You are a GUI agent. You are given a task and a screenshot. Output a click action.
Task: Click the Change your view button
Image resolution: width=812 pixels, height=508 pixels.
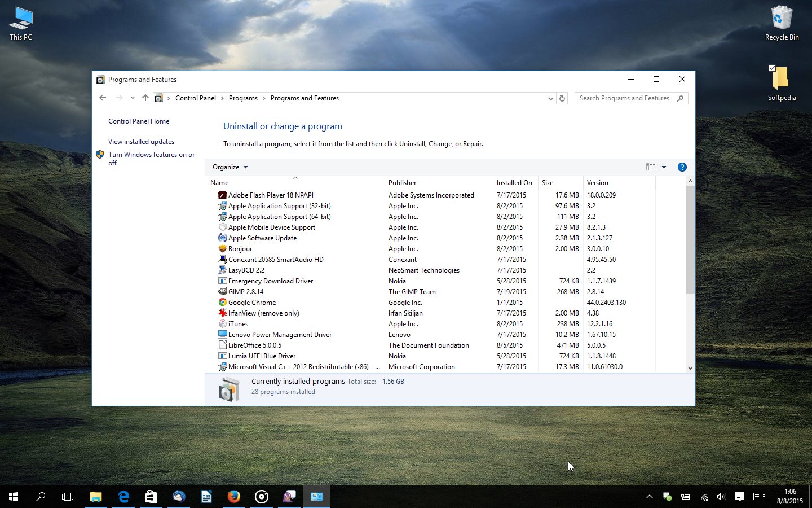(651, 167)
